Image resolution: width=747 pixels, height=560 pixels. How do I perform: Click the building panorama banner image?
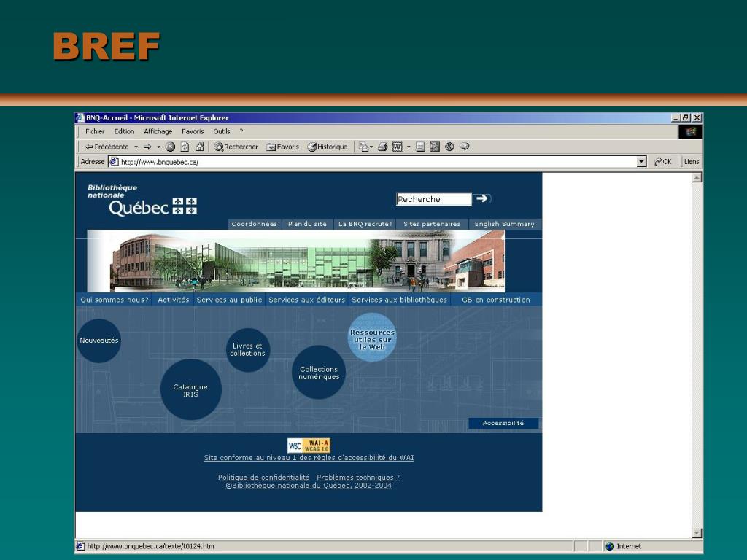296,261
